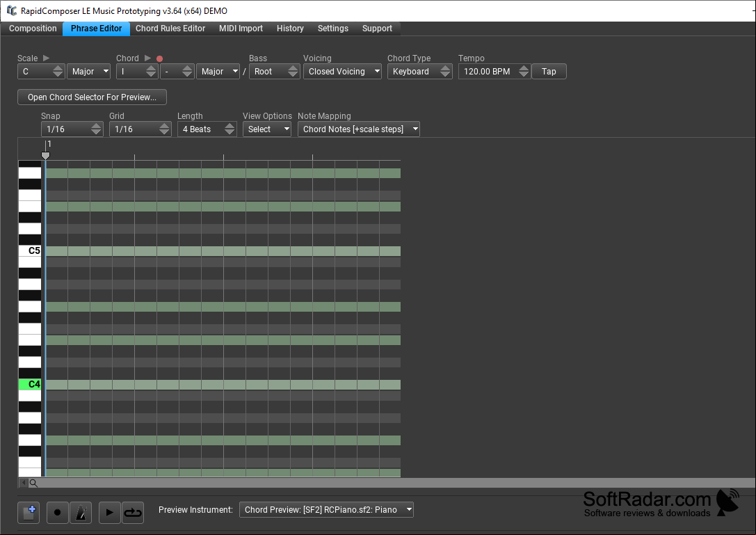Open the View Options Select dropdown
This screenshot has height=535, width=756.
(267, 129)
